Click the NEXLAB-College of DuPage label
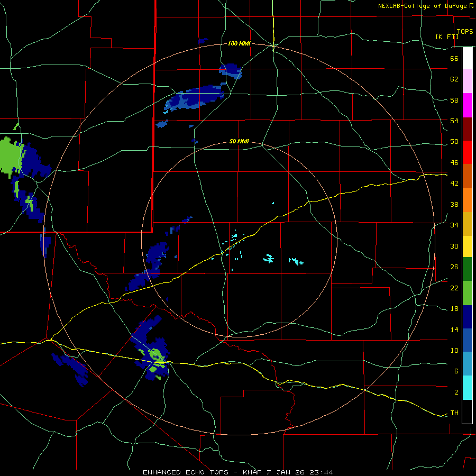This screenshot has width=476, height=476. point(423,6)
